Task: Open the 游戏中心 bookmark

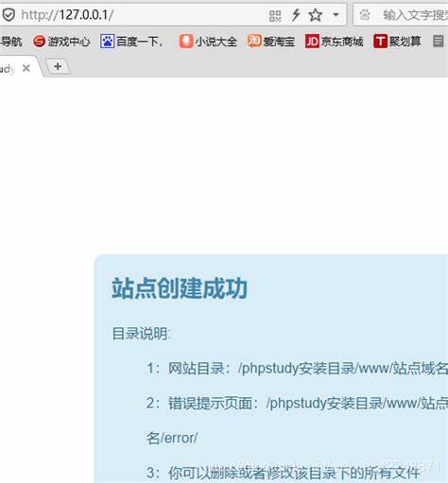Action: (61, 42)
